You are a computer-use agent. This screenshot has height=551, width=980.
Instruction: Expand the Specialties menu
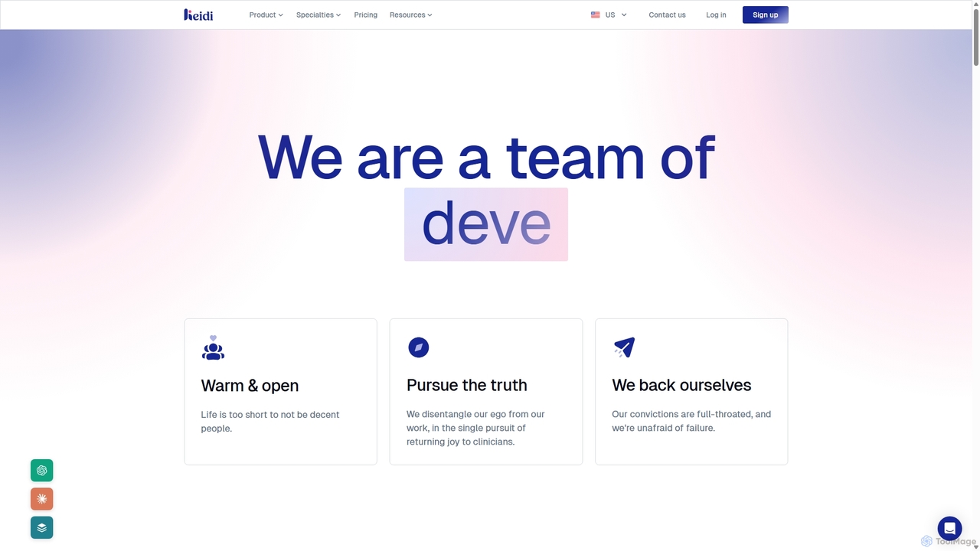(x=318, y=15)
